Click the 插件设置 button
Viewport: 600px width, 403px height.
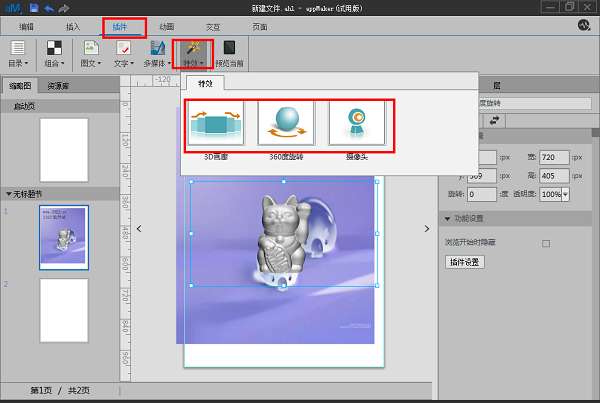(x=463, y=262)
